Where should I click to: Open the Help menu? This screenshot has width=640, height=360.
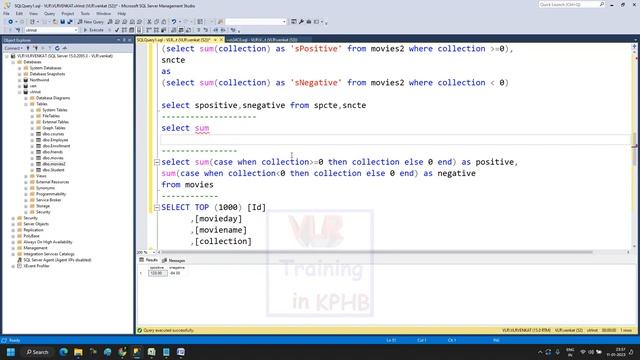(x=122, y=13)
